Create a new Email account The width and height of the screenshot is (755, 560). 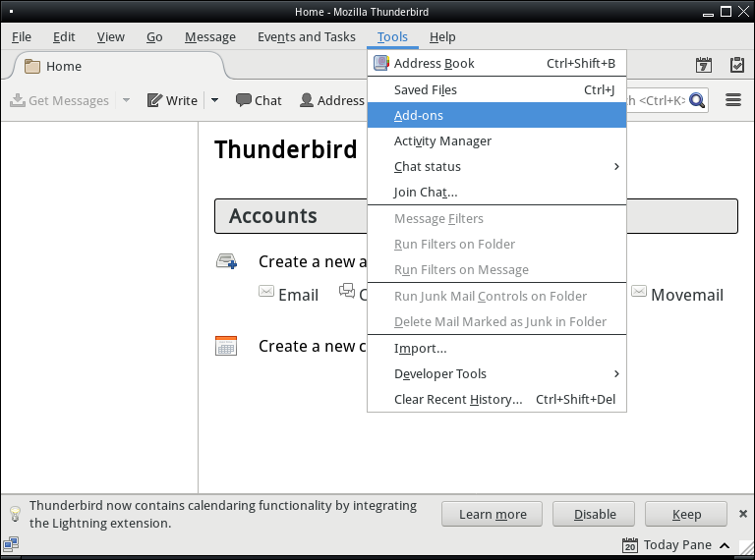click(x=288, y=295)
